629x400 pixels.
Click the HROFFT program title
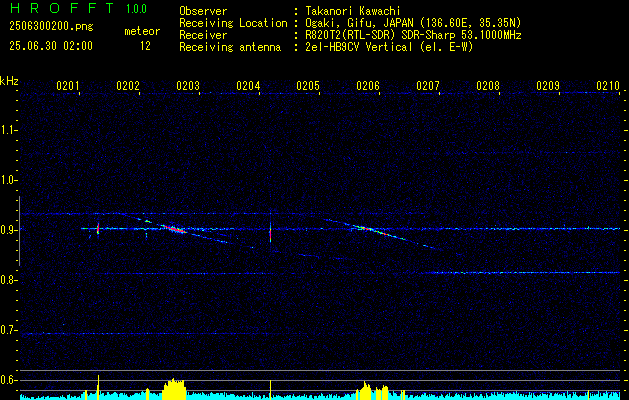(62, 8)
